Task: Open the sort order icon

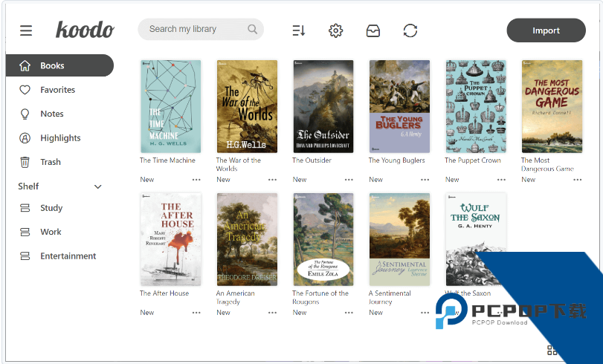Action: tap(299, 30)
